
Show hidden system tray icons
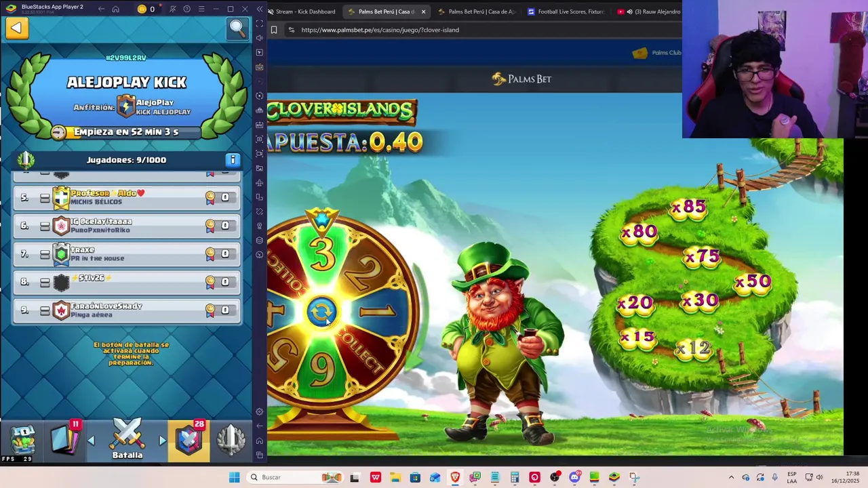(731, 477)
